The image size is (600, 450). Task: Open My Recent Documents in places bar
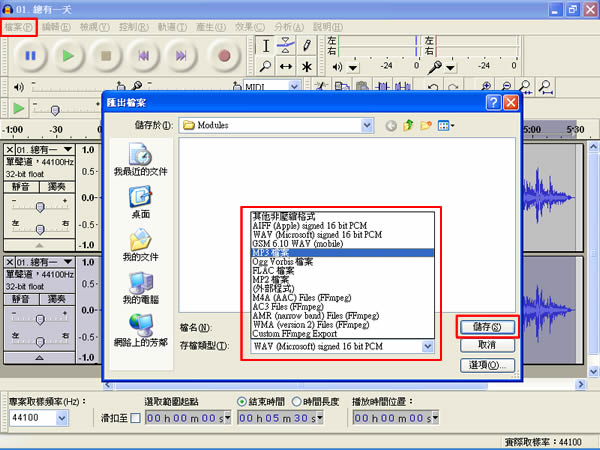[x=140, y=159]
